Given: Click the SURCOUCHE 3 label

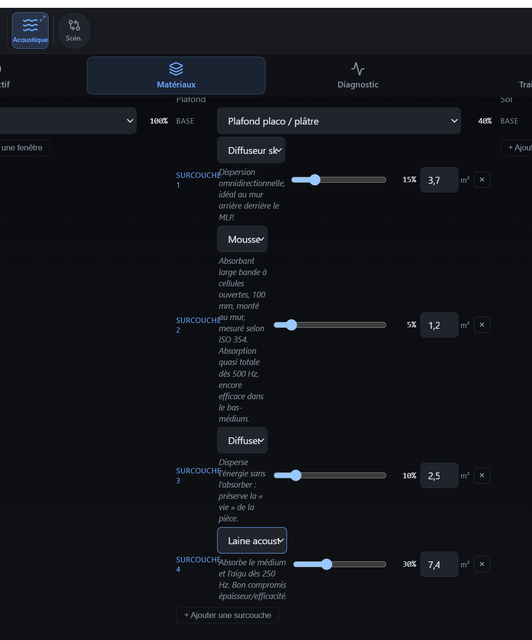Looking at the screenshot, I should [x=198, y=476].
